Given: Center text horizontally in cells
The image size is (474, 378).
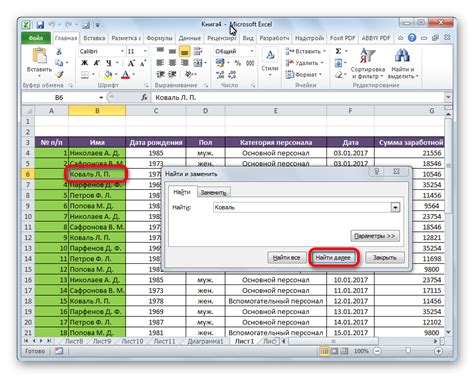Looking at the screenshot, I should pyautogui.click(x=172, y=63).
